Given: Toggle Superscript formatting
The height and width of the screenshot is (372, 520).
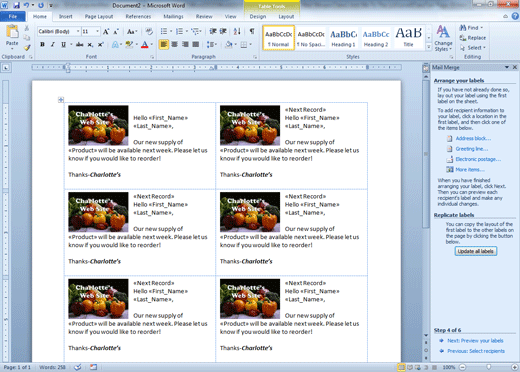Looking at the screenshot, I should click(100, 44).
